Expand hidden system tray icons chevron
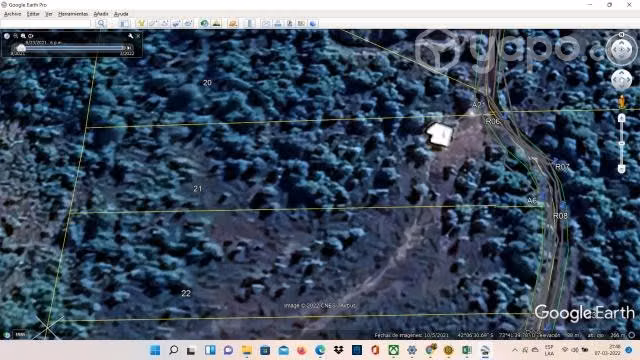Screen dimensions: 640x360 coord(515,350)
